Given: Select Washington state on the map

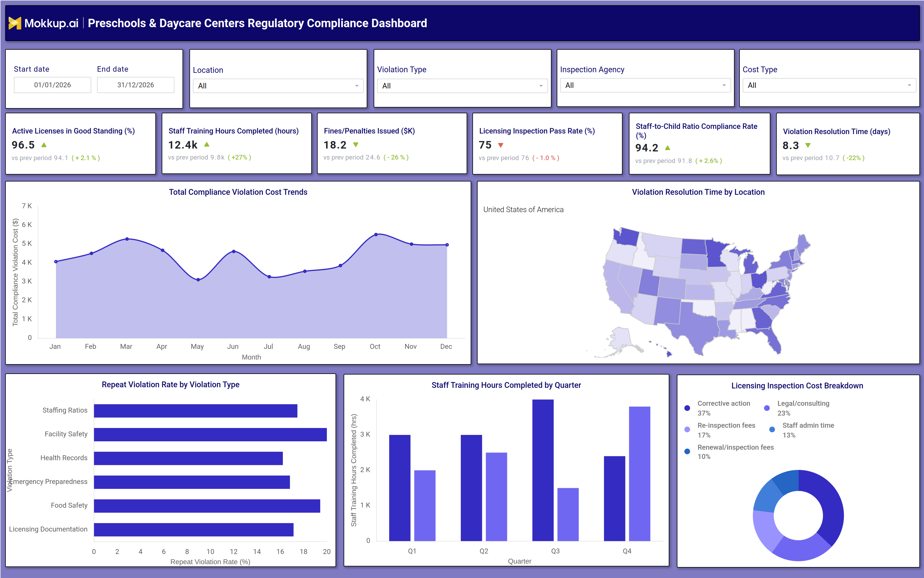Looking at the screenshot, I should 626,237.
